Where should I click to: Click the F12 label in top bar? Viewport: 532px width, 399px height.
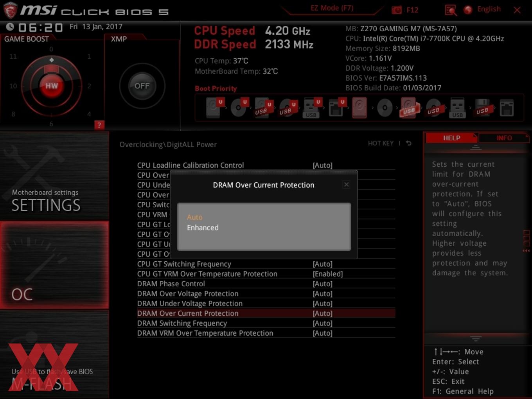point(412,10)
